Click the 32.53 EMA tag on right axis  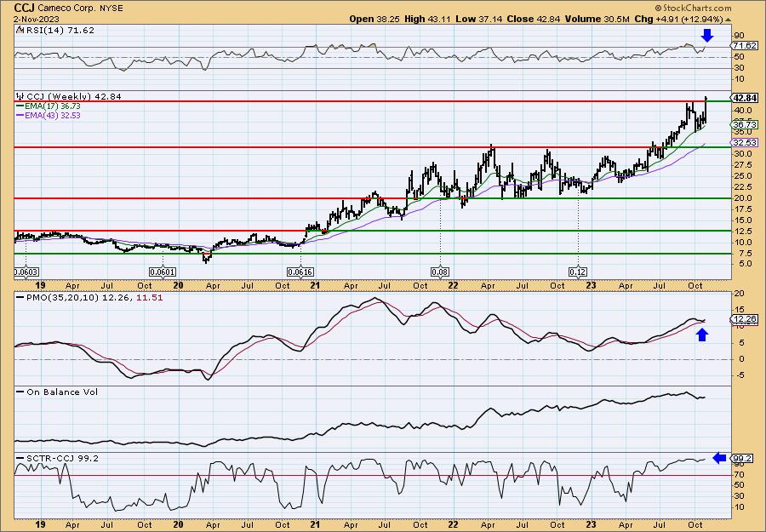tap(744, 143)
